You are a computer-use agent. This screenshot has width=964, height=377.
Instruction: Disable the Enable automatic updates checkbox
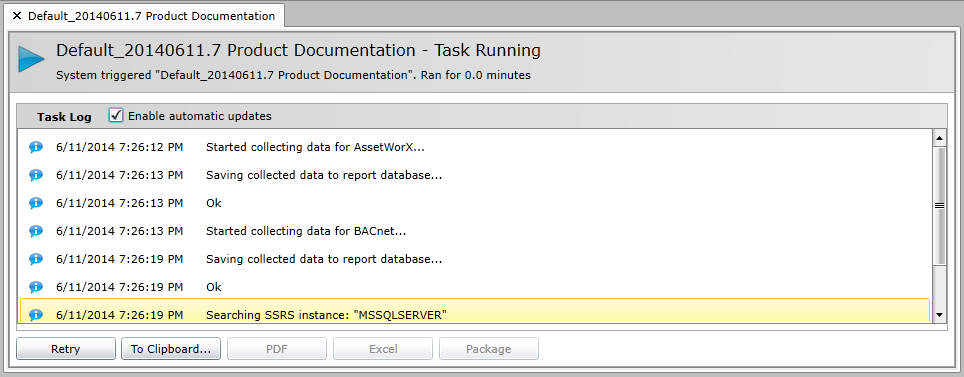pyautogui.click(x=116, y=115)
